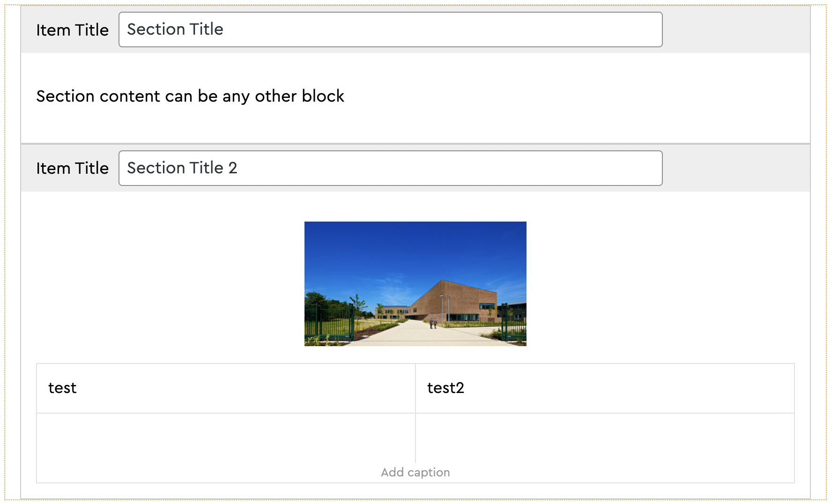Click the gray header right of 'Section Title' input
This screenshot has width=831, height=504.
click(x=735, y=30)
